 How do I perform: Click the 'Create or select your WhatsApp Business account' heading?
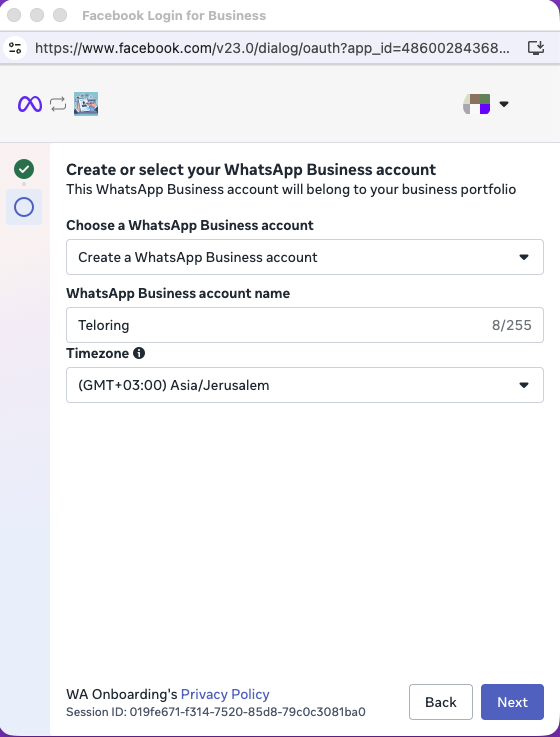click(x=251, y=169)
